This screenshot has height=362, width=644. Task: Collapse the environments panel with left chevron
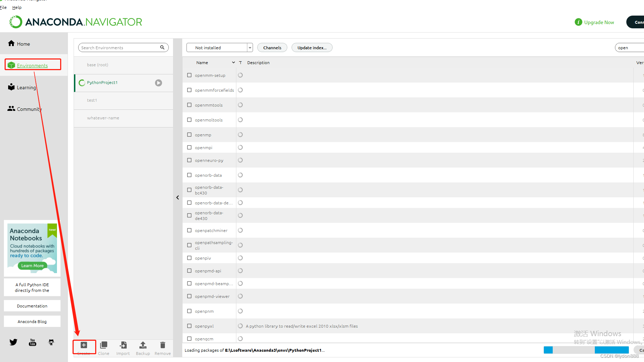click(178, 197)
